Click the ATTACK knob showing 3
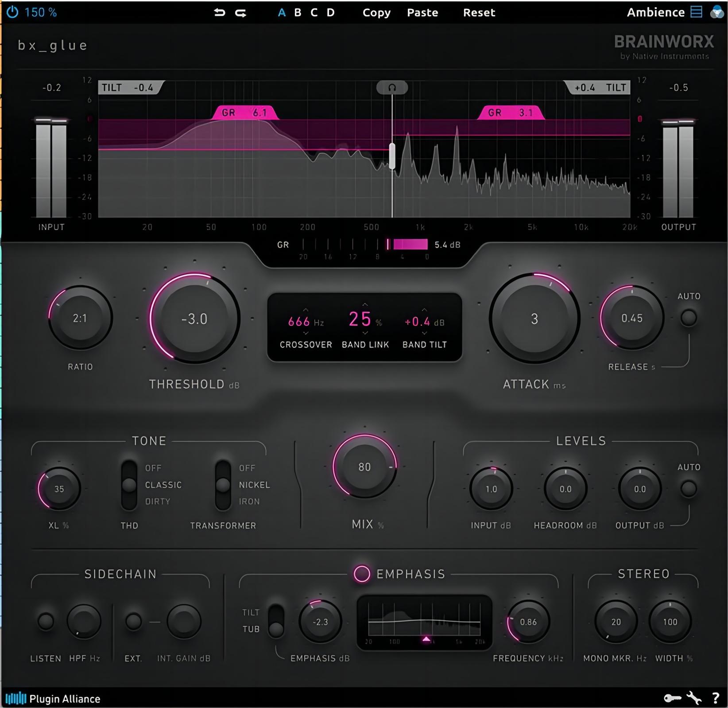 point(534,318)
